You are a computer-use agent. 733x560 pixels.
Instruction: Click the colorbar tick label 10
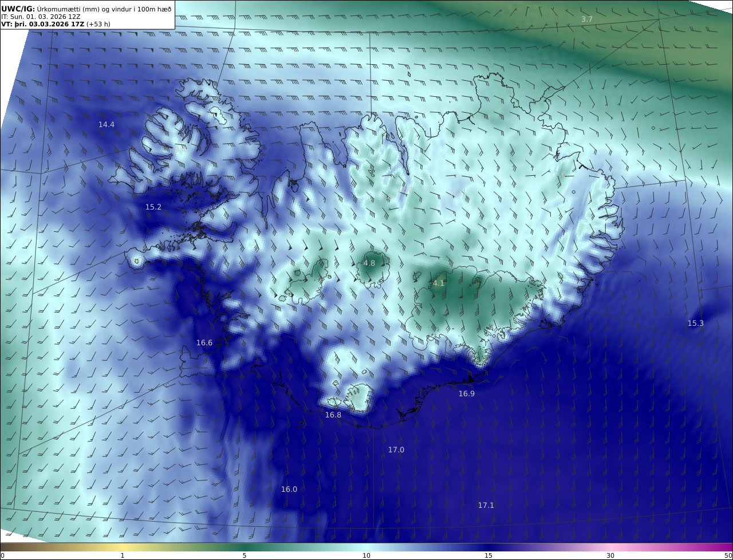[366, 556]
